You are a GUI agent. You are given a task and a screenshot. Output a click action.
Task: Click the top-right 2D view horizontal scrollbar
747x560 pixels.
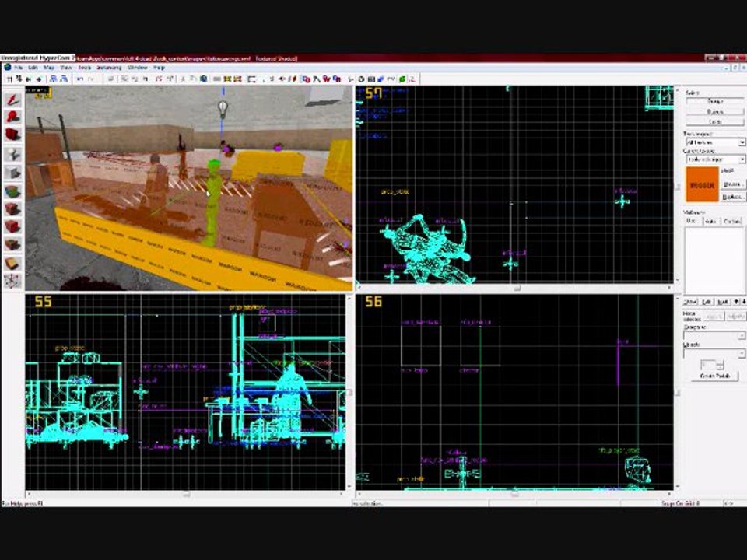click(x=514, y=288)
